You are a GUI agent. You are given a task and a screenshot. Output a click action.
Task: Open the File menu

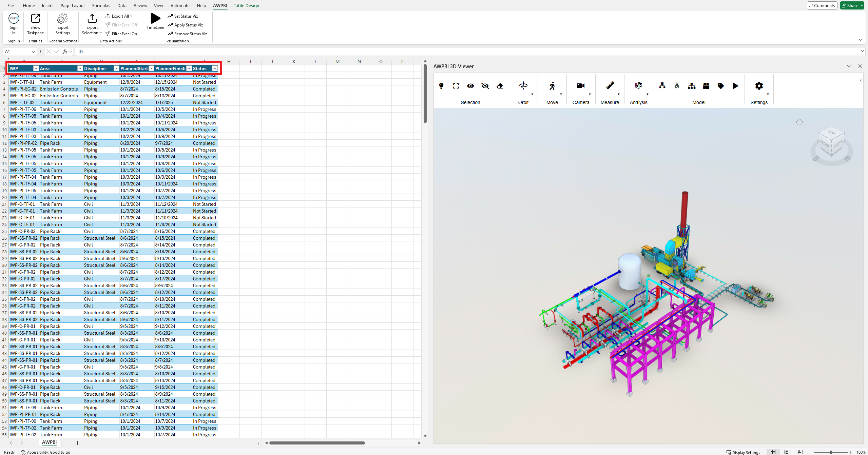click(x=11, y=5)
